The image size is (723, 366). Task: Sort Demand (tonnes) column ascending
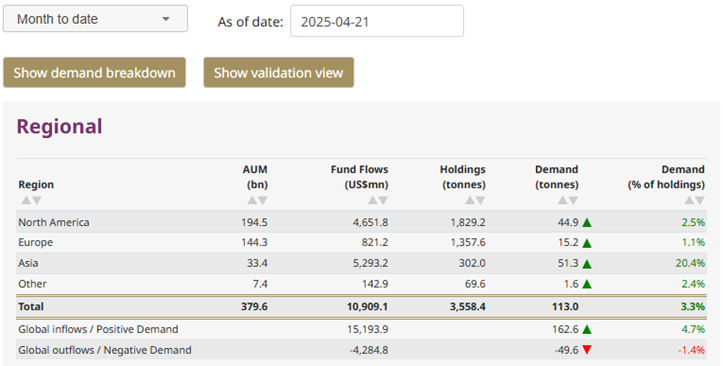click(563, 201)
